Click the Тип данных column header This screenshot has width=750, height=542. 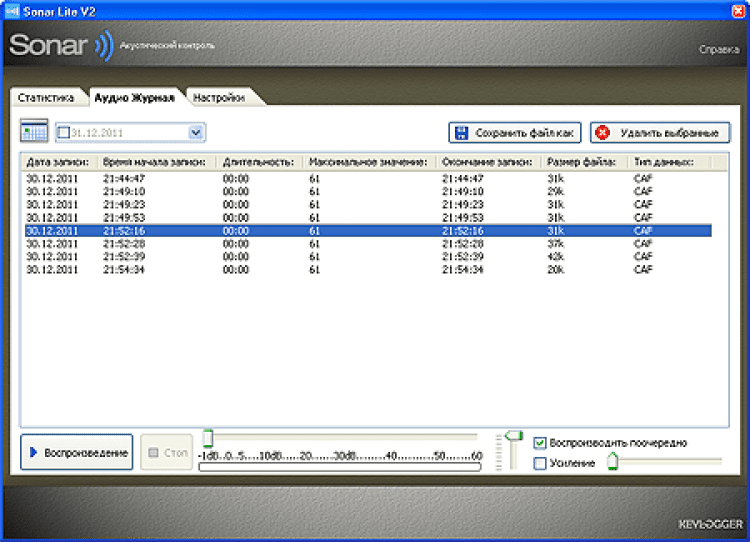pos(670,162)
